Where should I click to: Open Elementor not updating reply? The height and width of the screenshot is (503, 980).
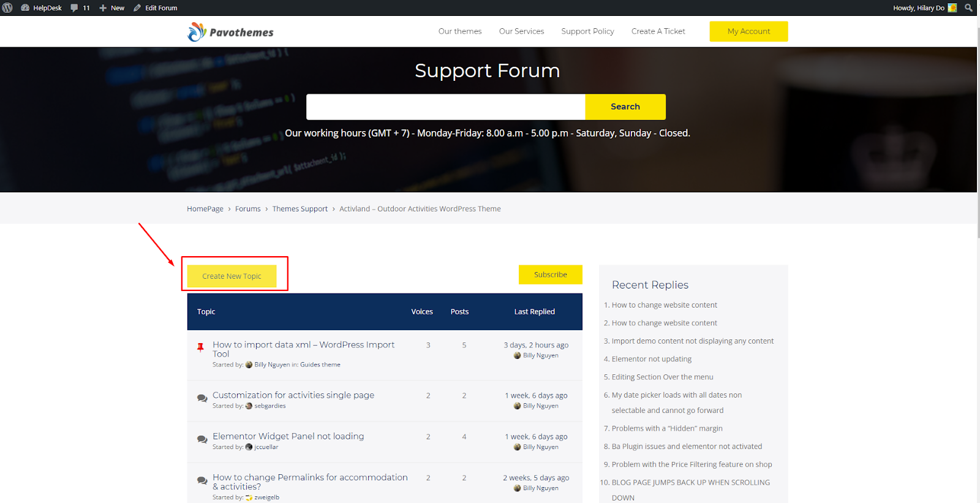652,359
